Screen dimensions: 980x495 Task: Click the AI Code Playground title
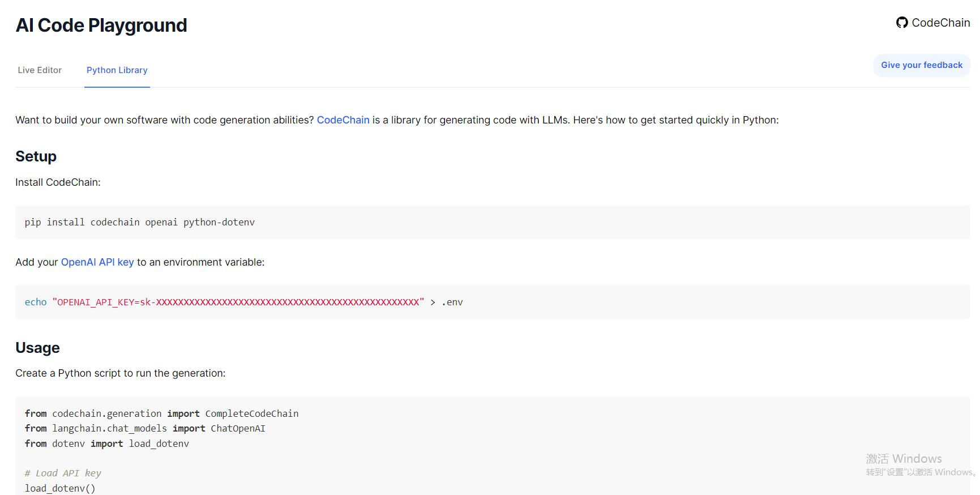(x=101, y=25)
